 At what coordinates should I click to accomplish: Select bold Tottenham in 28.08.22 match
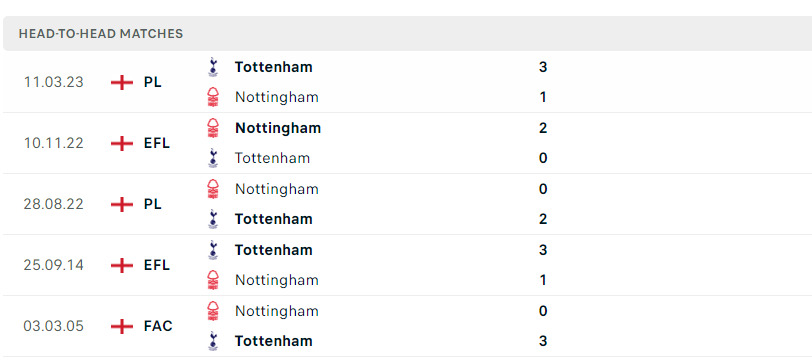[x=273, y=219]
